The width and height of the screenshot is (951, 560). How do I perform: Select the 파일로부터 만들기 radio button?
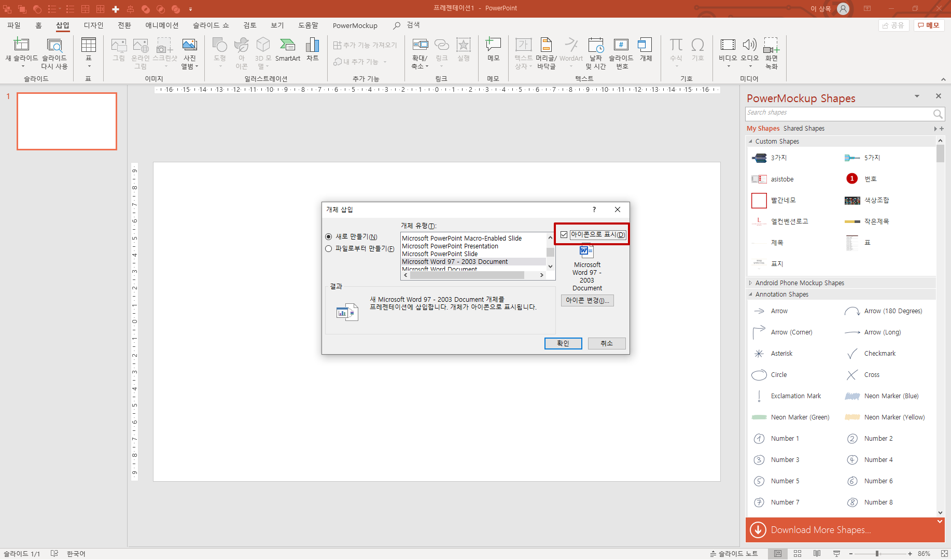[x=328, y=249]
